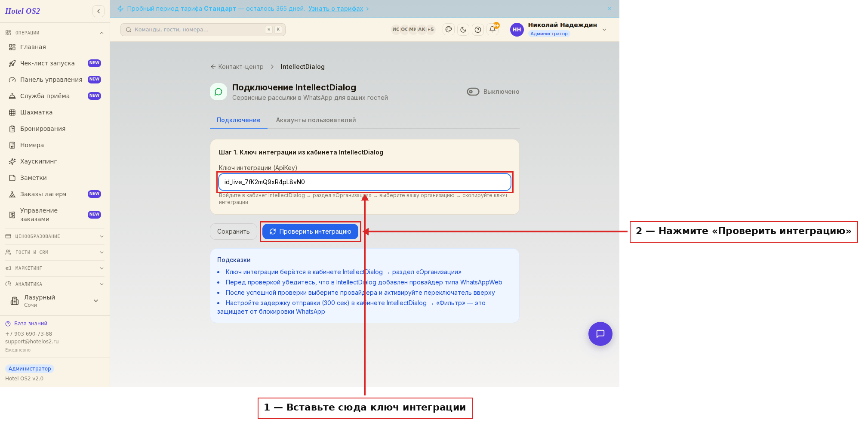Click the Главная dashboard icon
The height and width of the screenshot is (429, 868).
coord(12,47)
